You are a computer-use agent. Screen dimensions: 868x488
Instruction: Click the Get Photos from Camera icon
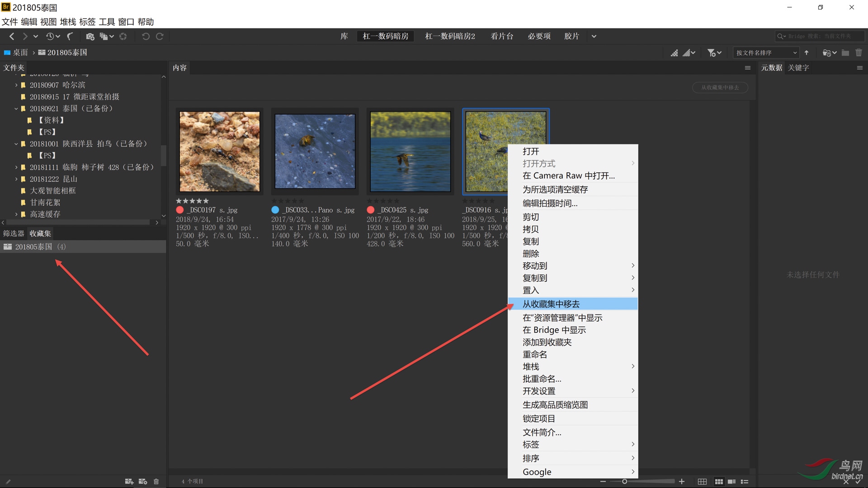tap(90, 37)
